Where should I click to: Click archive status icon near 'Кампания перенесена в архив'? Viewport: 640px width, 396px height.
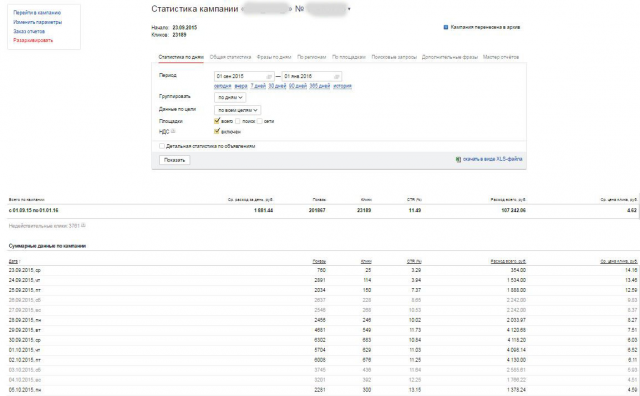(x=446, y=27)
